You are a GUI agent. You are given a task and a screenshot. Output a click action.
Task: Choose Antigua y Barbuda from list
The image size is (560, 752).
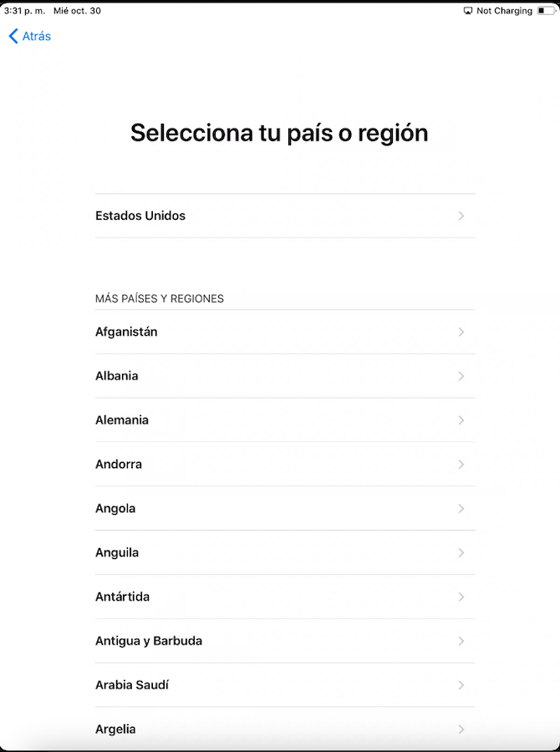[285, 641]
